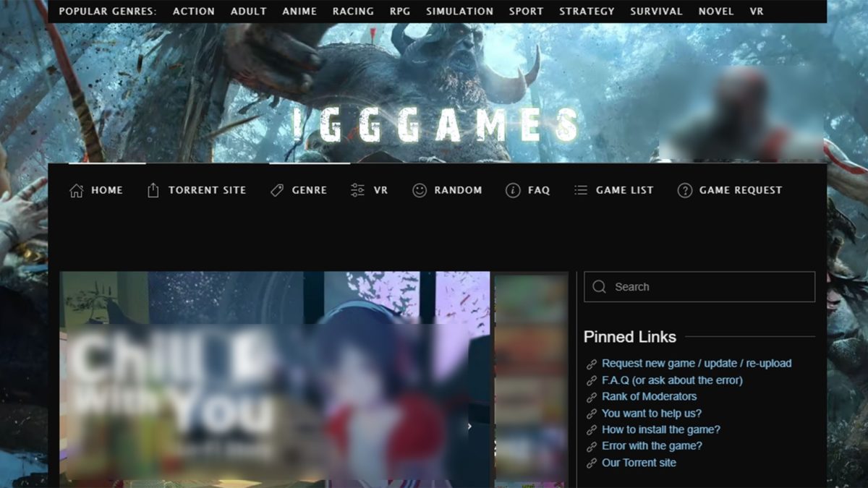Image resolution: width=868 pixels, height=488 pixels.
Task: Focus the Search input field
Action: 699,287
